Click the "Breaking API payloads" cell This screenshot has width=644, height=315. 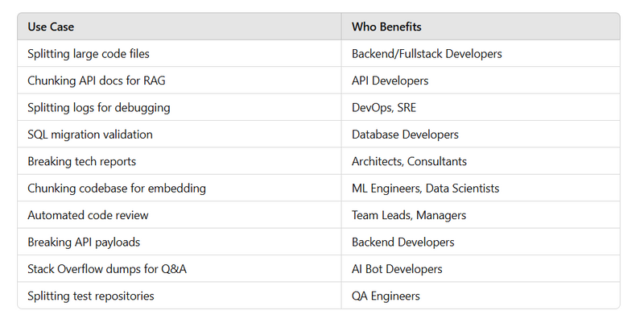tap(179, 242)
